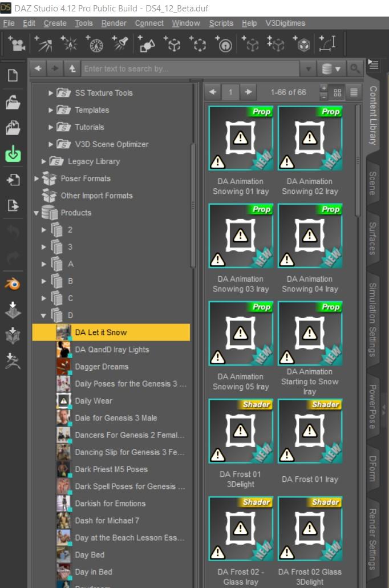Switch to grid thumbnail view

click(337, 92)
